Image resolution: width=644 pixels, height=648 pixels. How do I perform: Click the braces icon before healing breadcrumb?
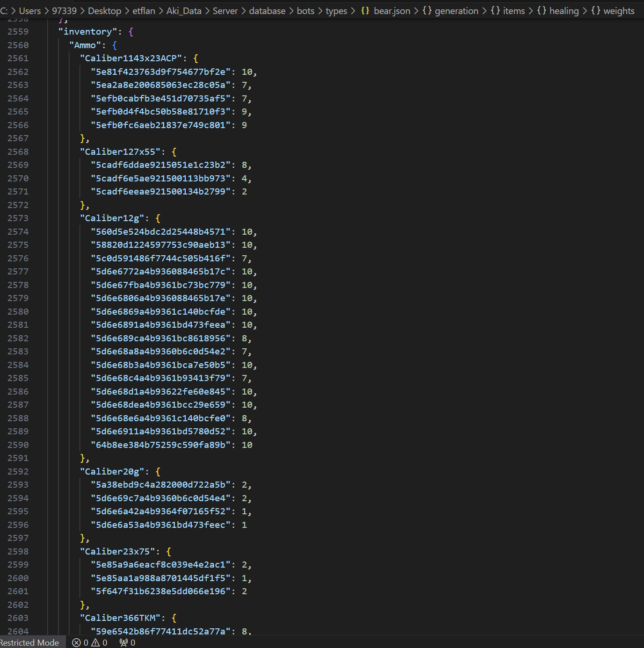(x=542, y=11)
